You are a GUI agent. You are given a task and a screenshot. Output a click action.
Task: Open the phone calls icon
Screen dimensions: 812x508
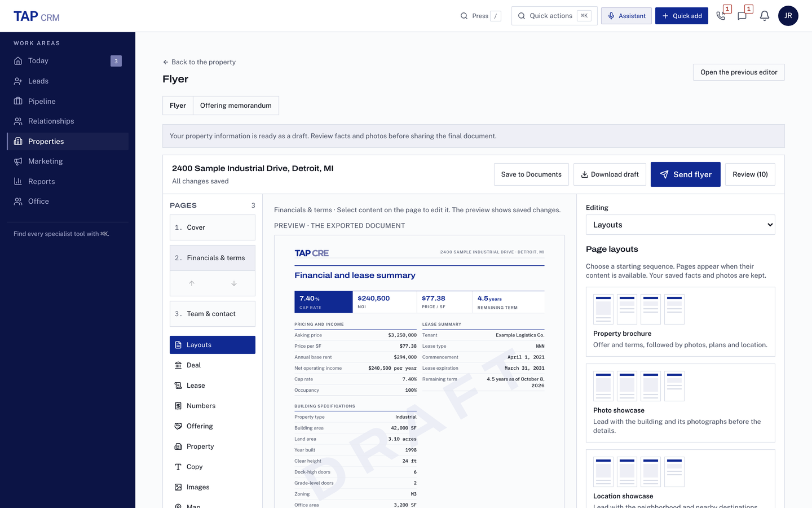click(x=721, y=16)
